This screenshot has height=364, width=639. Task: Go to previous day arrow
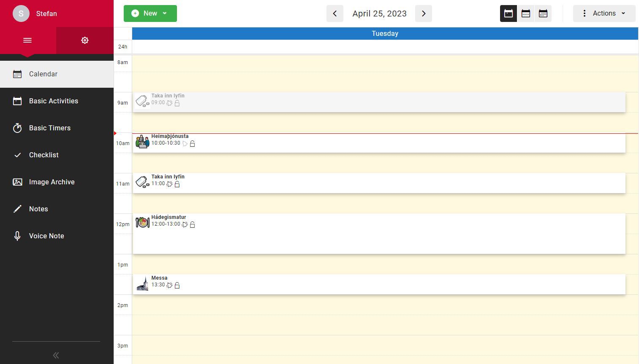click(x=334, y=13)
